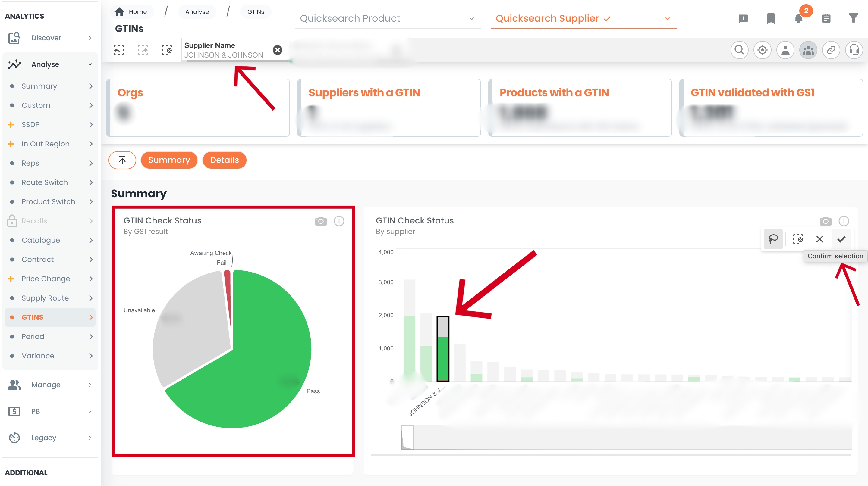Click the Orgs KPI card

click(x=198, y=108)
